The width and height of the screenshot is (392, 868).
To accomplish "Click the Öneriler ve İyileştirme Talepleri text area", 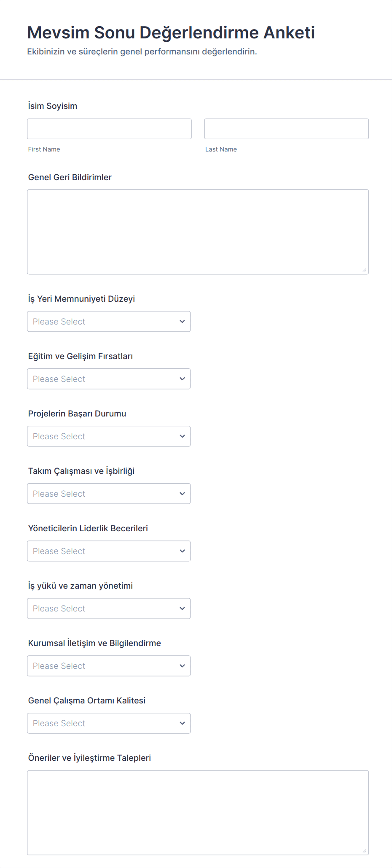I will click(x=198, y=813).
